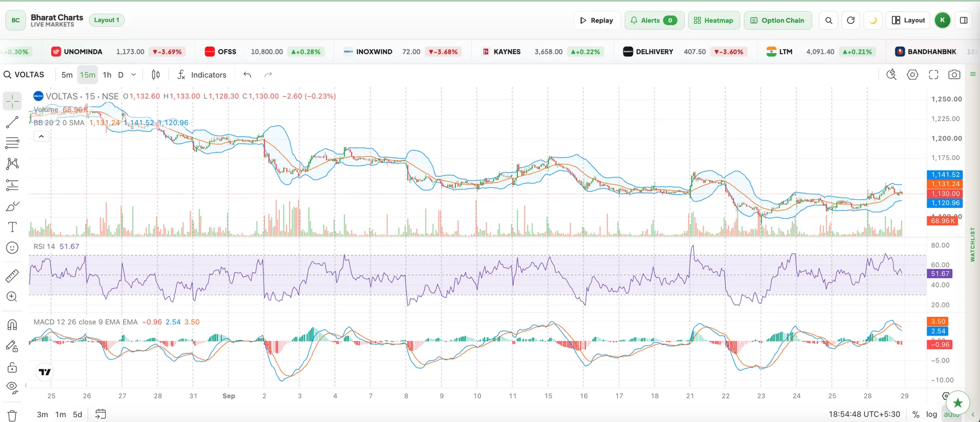The height and width of the screenshot is (422, 980).
Task: Open the chart patterns tool
Action: tap(12, 164)
